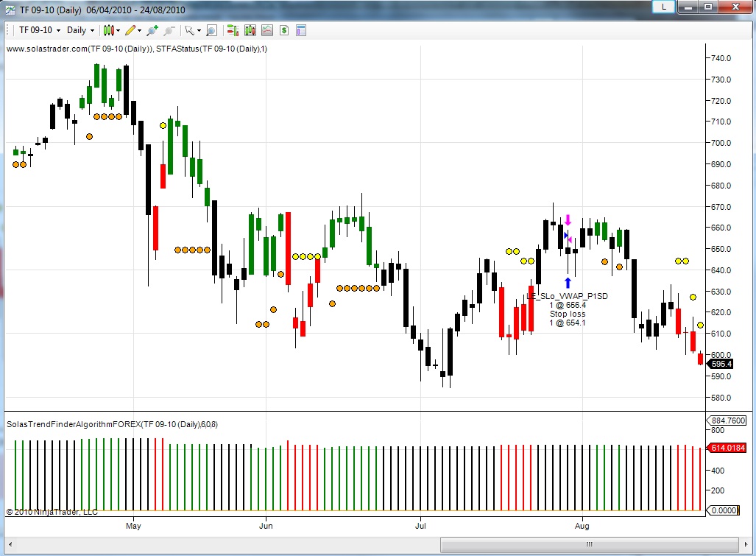
Task: Select the SolasTrendFinderAlgorithmFOREX panel label
Action: tap(112, 424)
